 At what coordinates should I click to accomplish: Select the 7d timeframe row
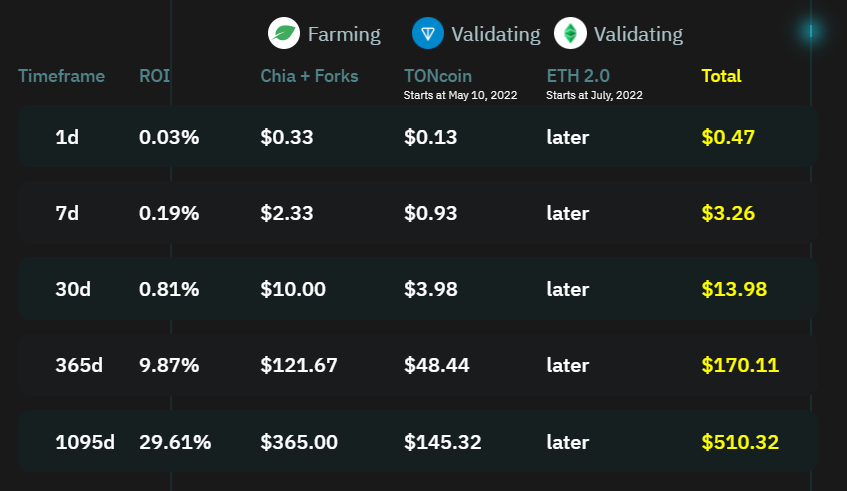[67, 213]
